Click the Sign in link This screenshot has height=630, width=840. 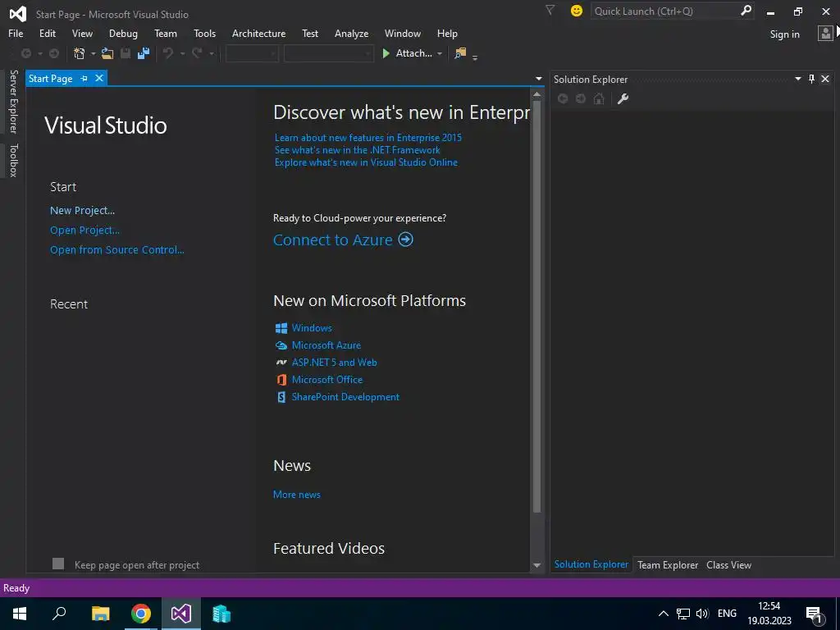tap(784, 34)
